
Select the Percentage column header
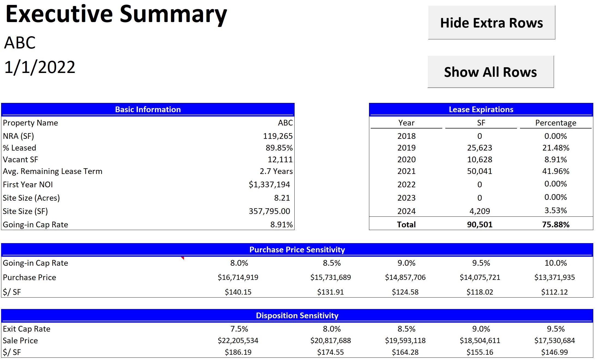[556, 123]
